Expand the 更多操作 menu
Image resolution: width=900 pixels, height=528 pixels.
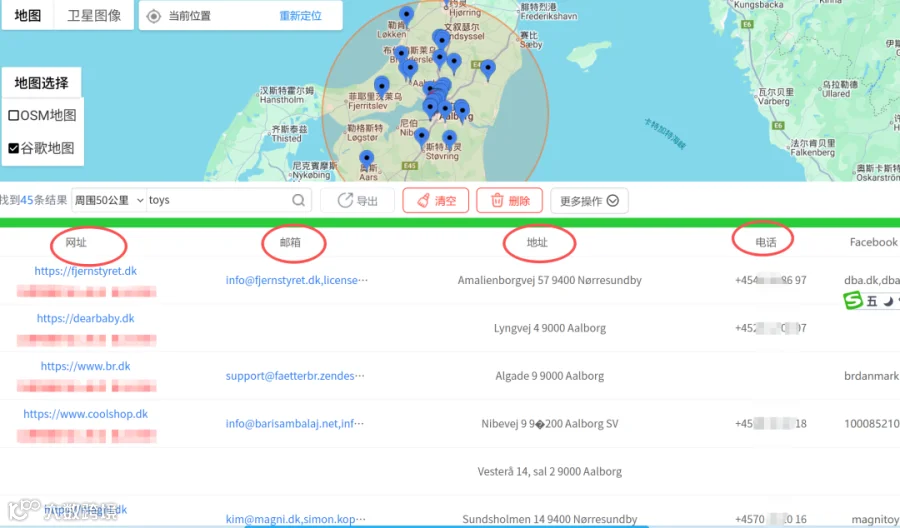pyautogui.click(x=589, y=201)
